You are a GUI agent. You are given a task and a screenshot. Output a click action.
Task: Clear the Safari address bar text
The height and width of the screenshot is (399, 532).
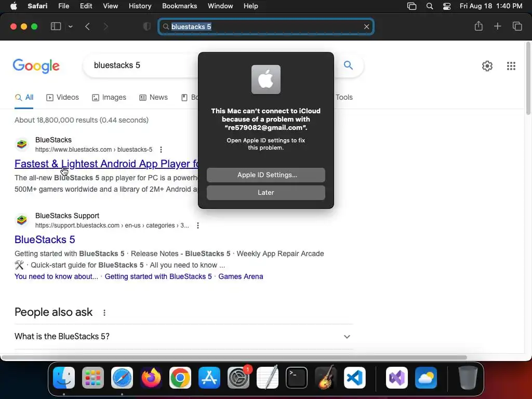point(366,26)
